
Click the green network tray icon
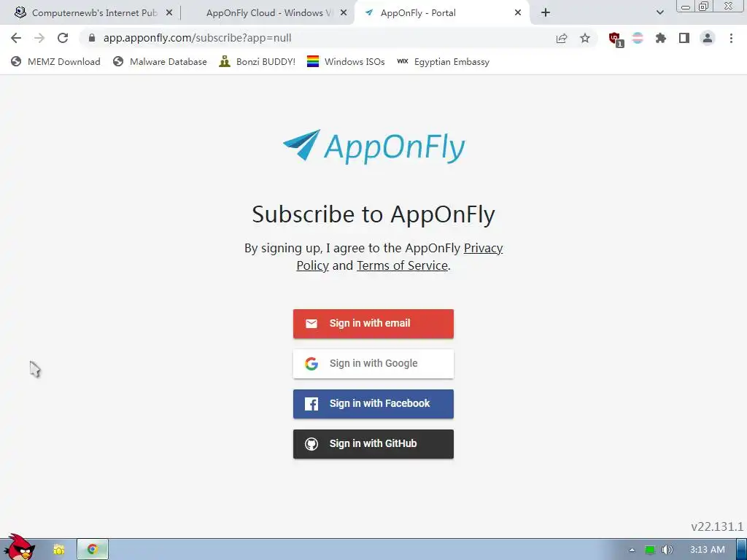pyautogui.click(x=650, y=550)
